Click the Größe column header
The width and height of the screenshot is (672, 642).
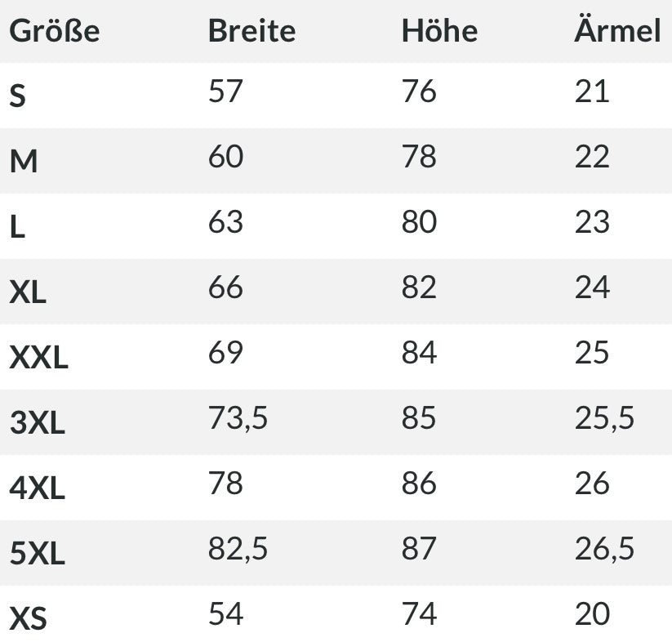click(54, 32)
